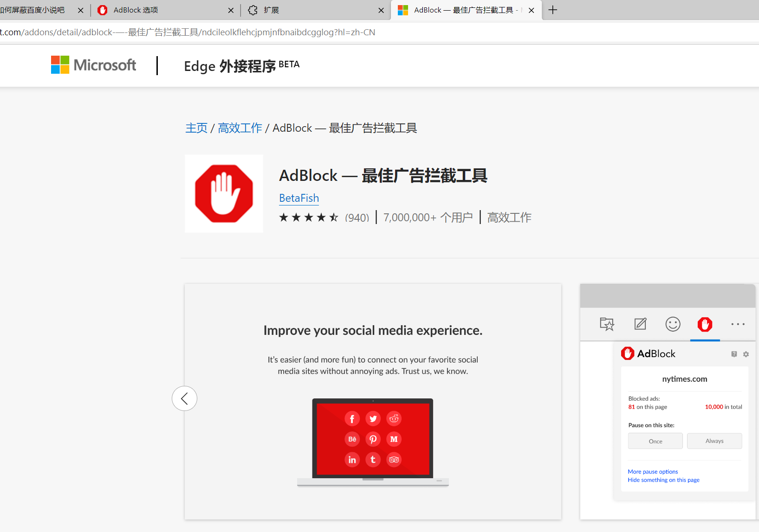The image size is (759, 532).
Task: Click the 81 on this page count
Action: pos(648,407)
